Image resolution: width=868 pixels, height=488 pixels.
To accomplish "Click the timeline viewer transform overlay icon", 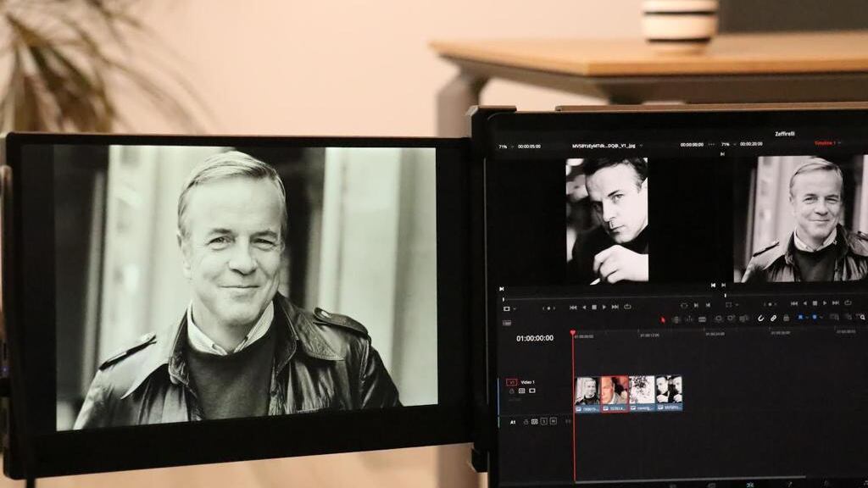I will pos(728,305).
